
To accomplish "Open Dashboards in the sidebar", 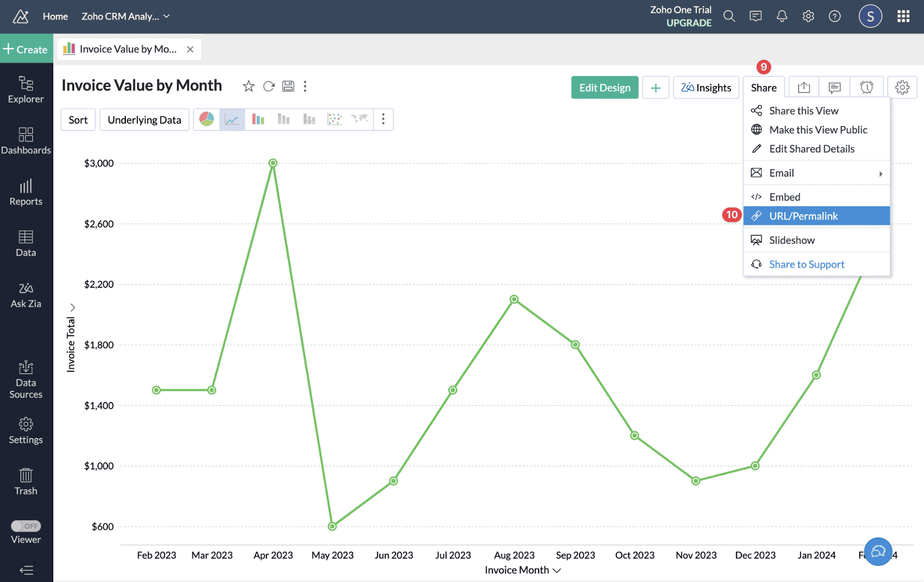I will 26,141.
